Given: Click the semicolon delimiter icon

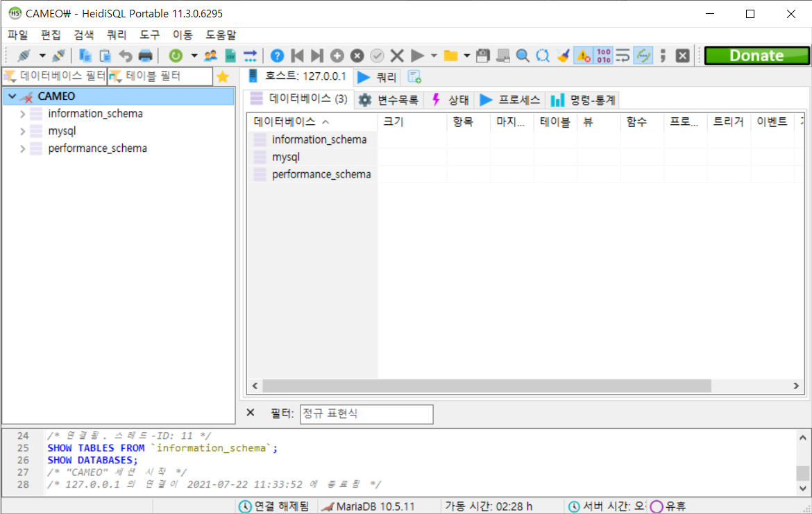Looking at the screenshot, I should point(663,55).
